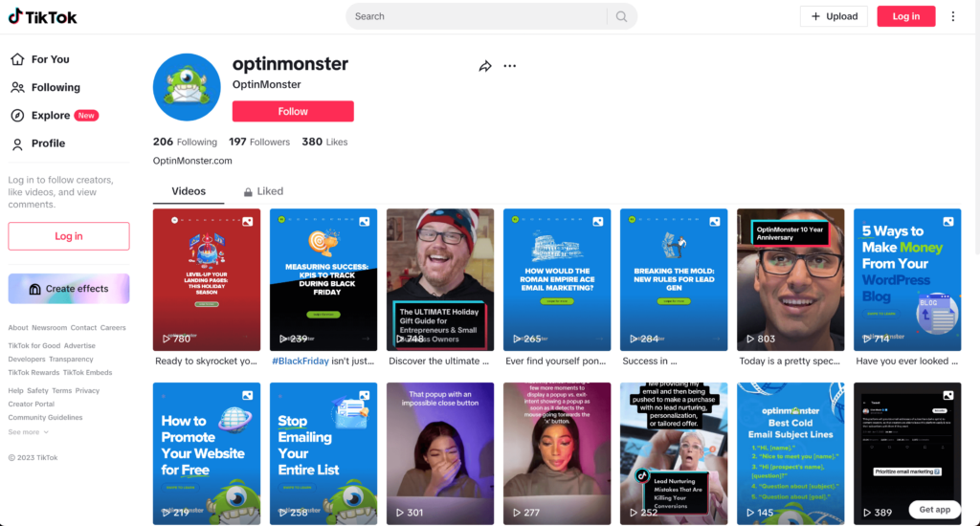Click the OptinMonster profile avatar

point(187,87)
